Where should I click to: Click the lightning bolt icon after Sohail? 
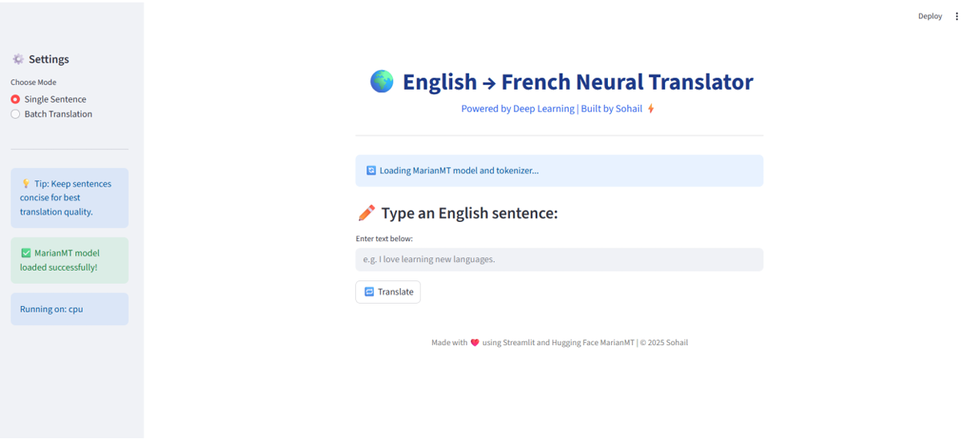(x=651, y=109)
